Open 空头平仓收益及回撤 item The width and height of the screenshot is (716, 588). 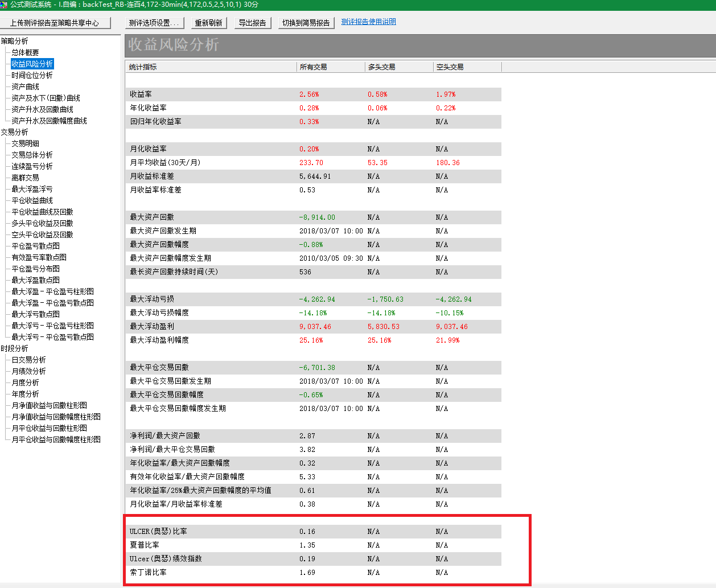(x=42, y=235)
